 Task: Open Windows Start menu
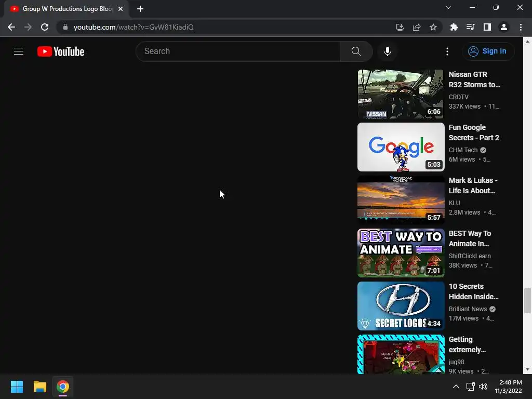pyautogui.click(x=17, y=387)
